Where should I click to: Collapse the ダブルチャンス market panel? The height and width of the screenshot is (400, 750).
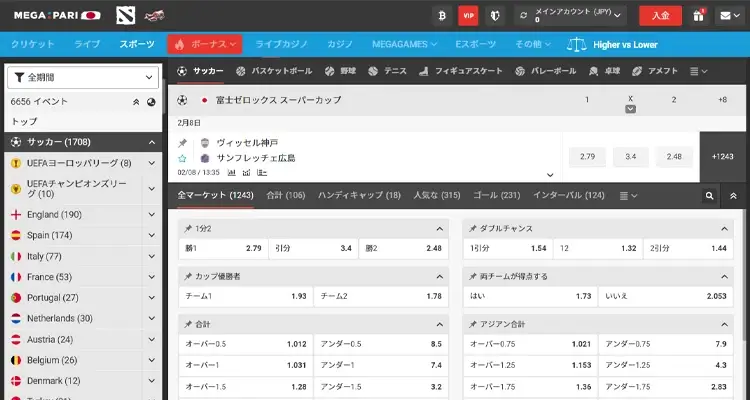click(724, 229)
